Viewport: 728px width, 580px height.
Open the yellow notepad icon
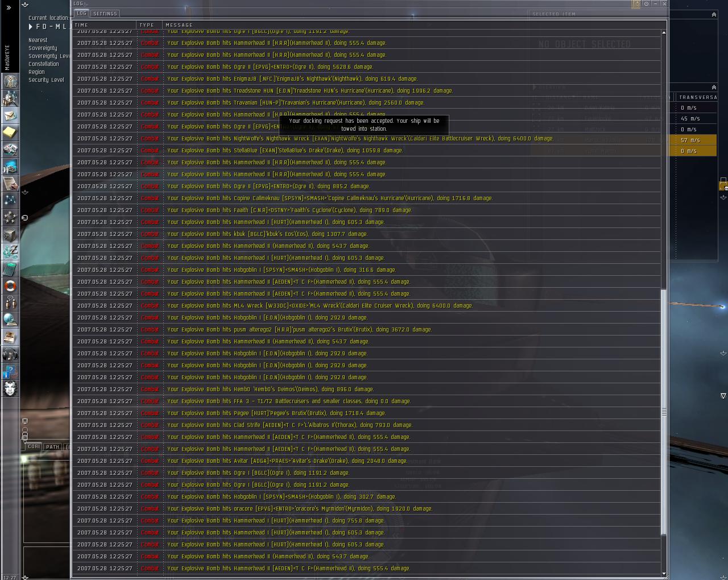10,132
